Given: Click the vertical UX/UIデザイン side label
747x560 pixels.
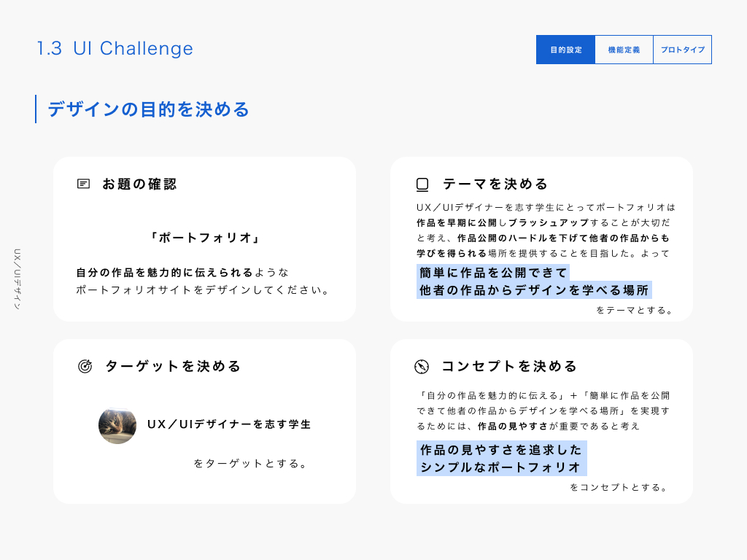Looking at the screenshot, I should (18, 279).
